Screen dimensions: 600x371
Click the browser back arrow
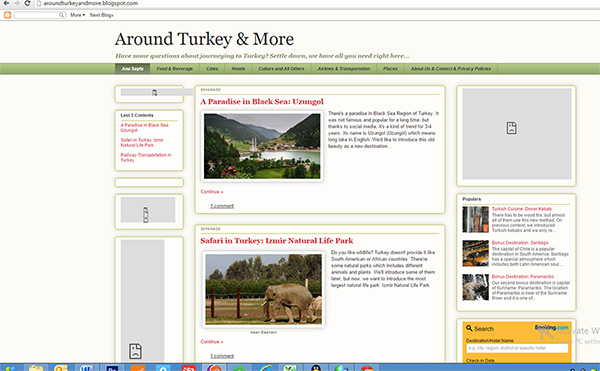click(6, 3)
